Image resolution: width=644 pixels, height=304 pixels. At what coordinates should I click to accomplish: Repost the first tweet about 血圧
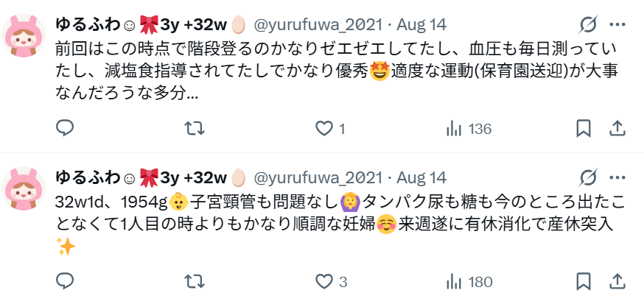tap(195, 128)
